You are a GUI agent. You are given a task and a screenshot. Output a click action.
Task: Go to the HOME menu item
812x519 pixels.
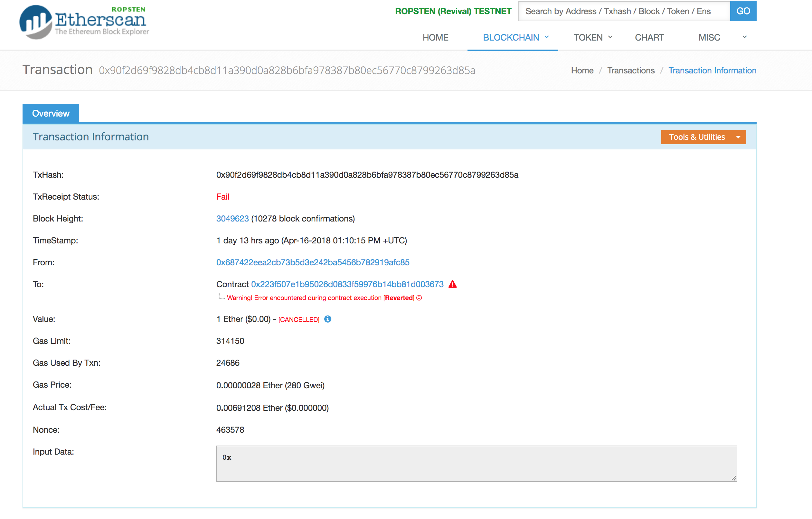(435, 37)
